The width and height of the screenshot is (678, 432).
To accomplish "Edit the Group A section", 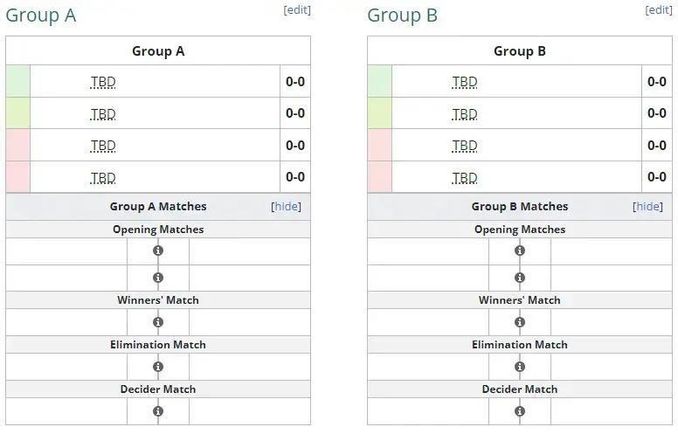I will pos(297,10).
